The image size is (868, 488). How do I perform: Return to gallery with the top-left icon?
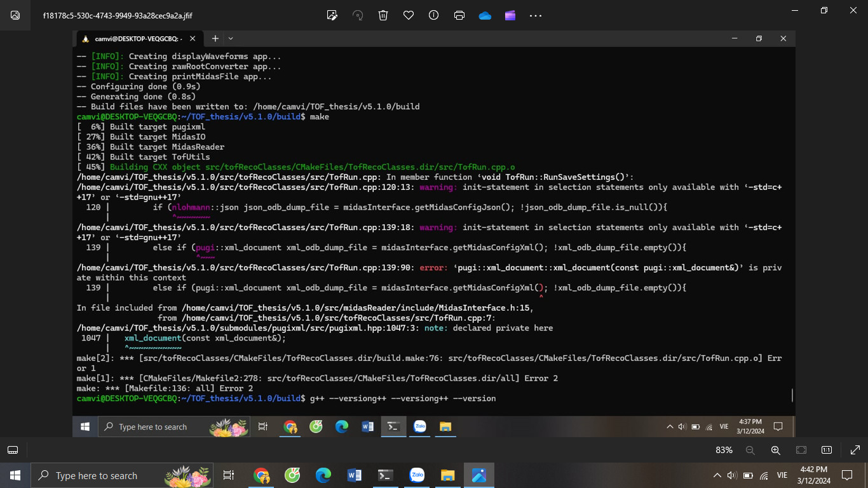click(14, 15)
